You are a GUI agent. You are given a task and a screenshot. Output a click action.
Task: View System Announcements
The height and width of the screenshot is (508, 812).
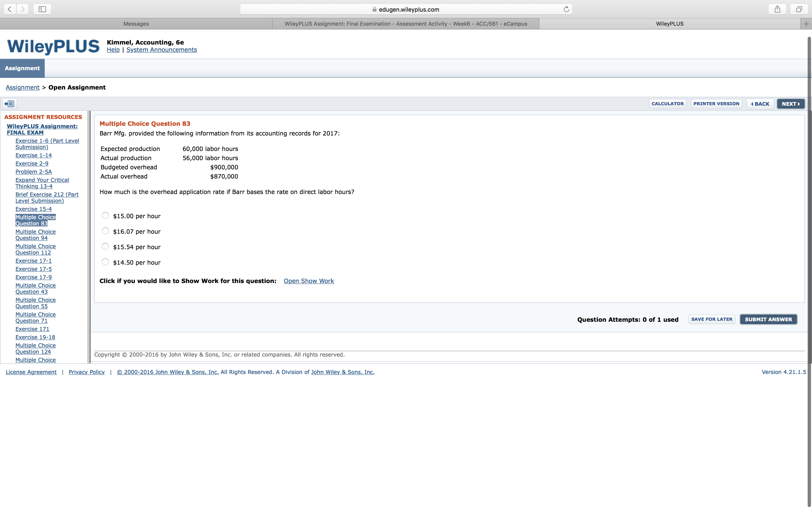click(x=162, y=50)
